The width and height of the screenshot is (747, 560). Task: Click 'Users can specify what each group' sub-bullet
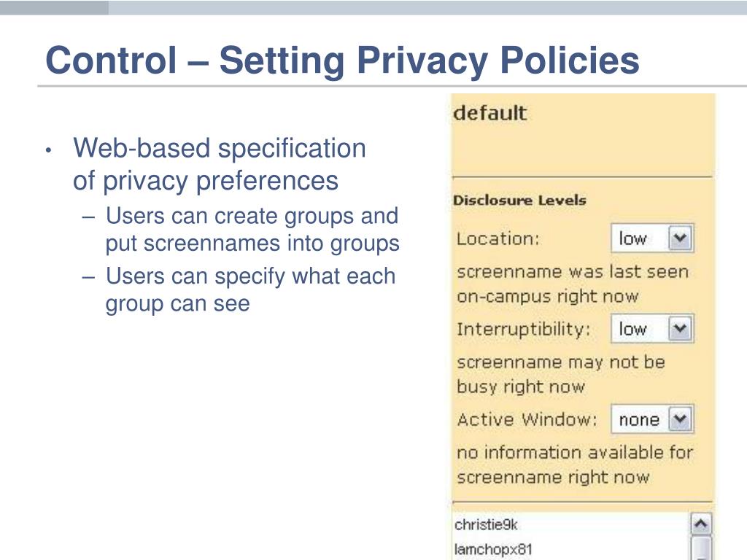[250, 289]
